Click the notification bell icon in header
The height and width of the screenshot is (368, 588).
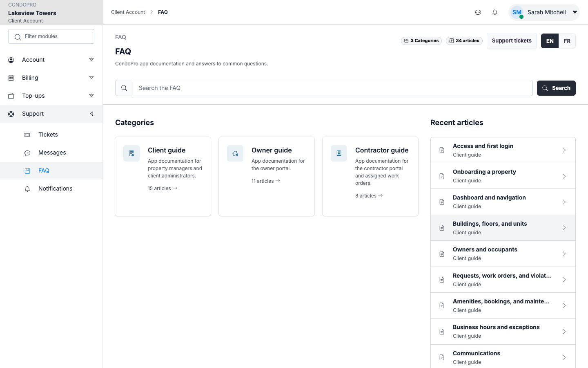pyautogui.click(x=495, y=12)
